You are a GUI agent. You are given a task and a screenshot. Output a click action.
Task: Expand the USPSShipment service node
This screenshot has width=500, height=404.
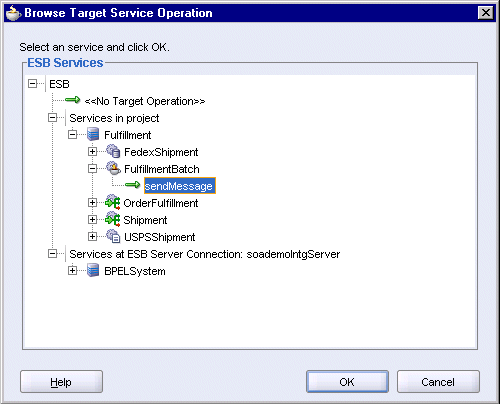tap(92, 236)
